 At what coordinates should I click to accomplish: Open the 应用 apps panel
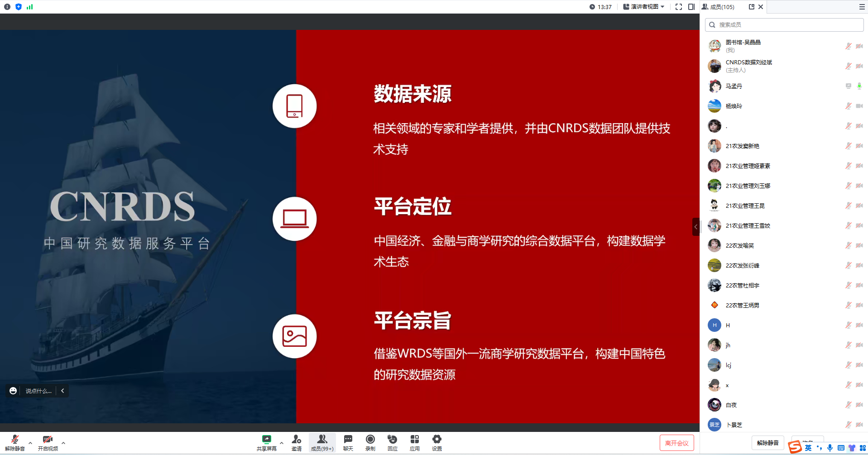(415, 443)
